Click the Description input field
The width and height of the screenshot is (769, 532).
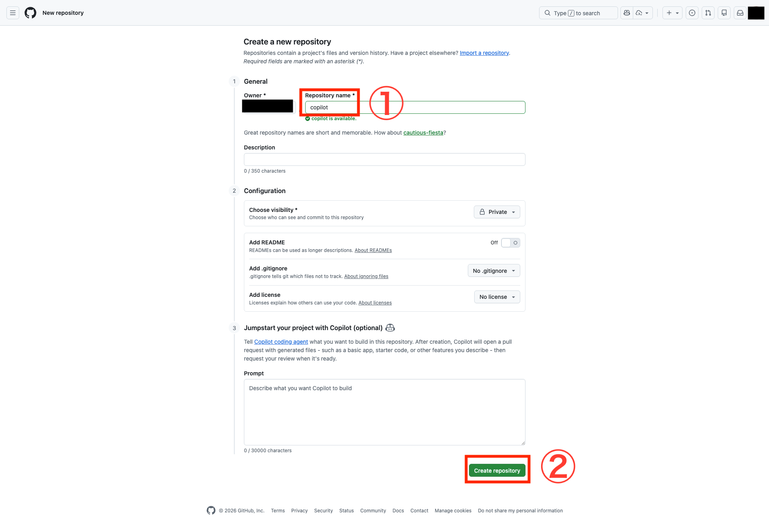384,159
